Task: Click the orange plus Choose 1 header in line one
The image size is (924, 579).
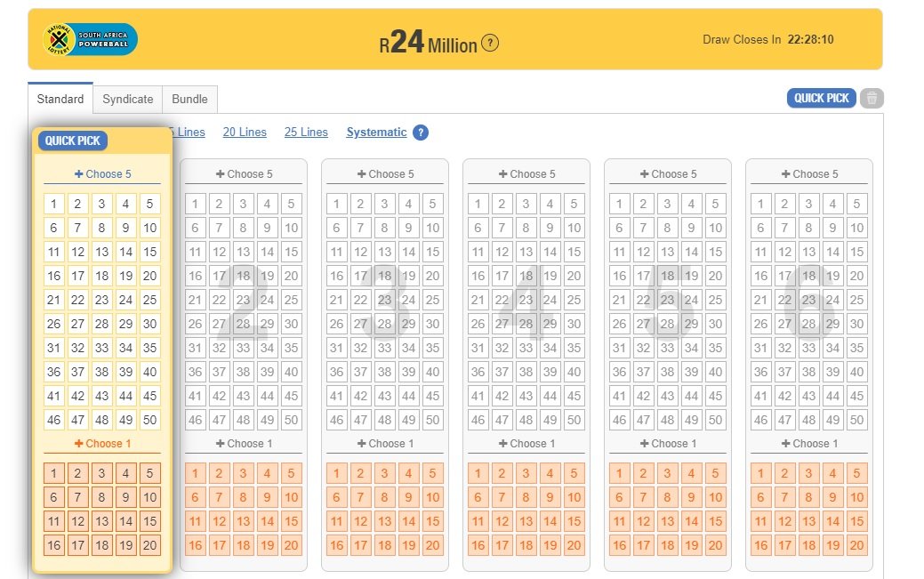Action: 102,444
